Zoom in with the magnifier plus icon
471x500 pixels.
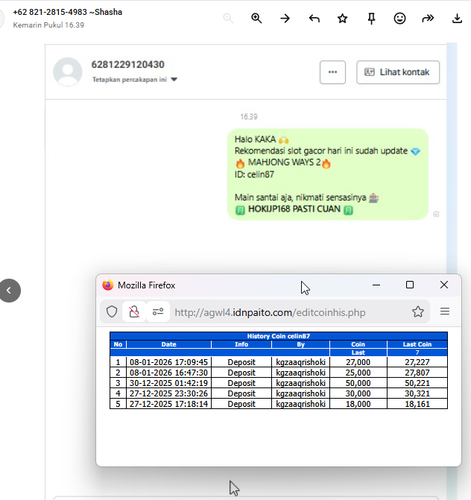pyautogui.click(x=256, y=18)
